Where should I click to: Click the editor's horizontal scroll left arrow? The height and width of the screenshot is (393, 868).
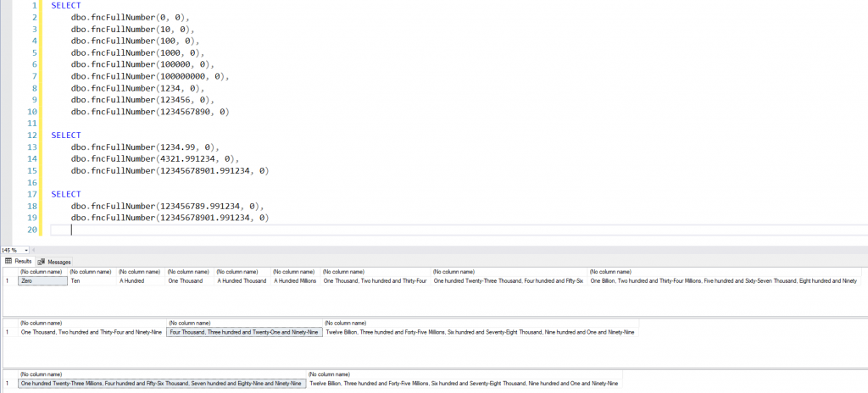tap(34, 250)
